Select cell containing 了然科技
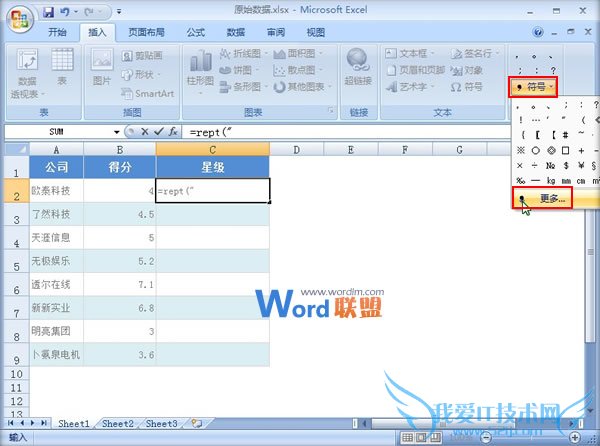Viewport: 600px width, 446px height. point(56,214)
